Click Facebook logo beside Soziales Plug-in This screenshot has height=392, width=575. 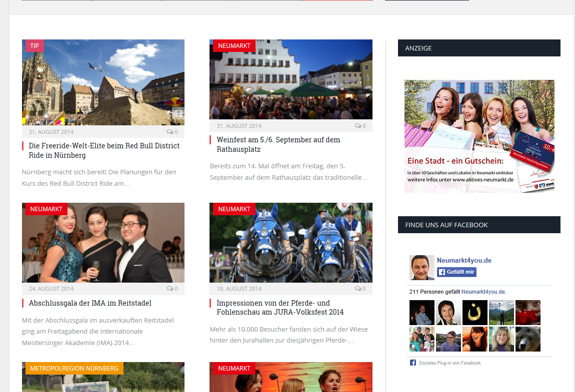(412, 363)
